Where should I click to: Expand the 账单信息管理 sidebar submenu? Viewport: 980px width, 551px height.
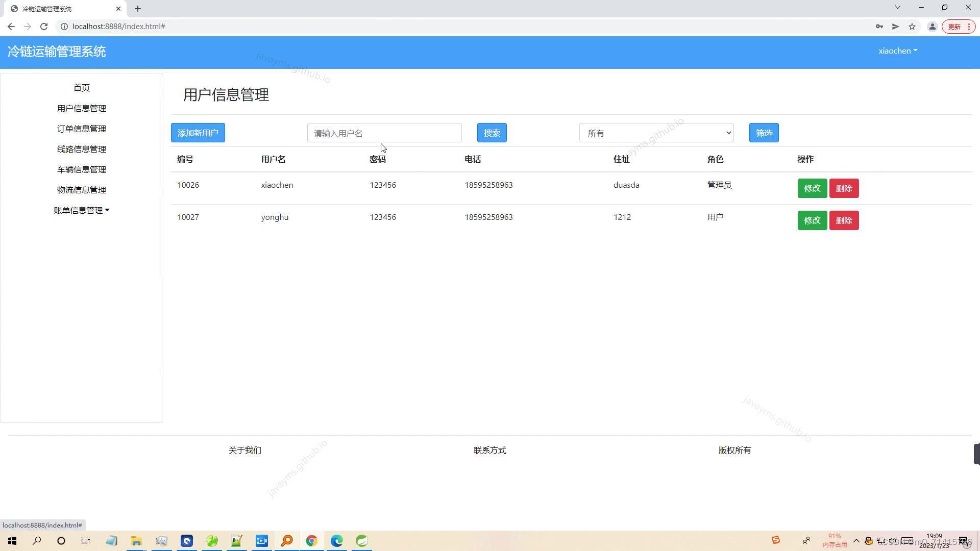[82, 210]
